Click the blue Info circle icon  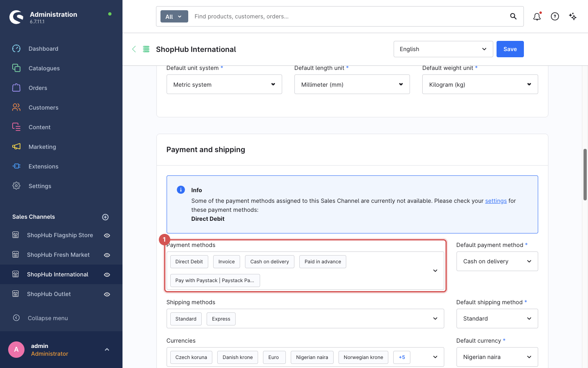point(181,190)
